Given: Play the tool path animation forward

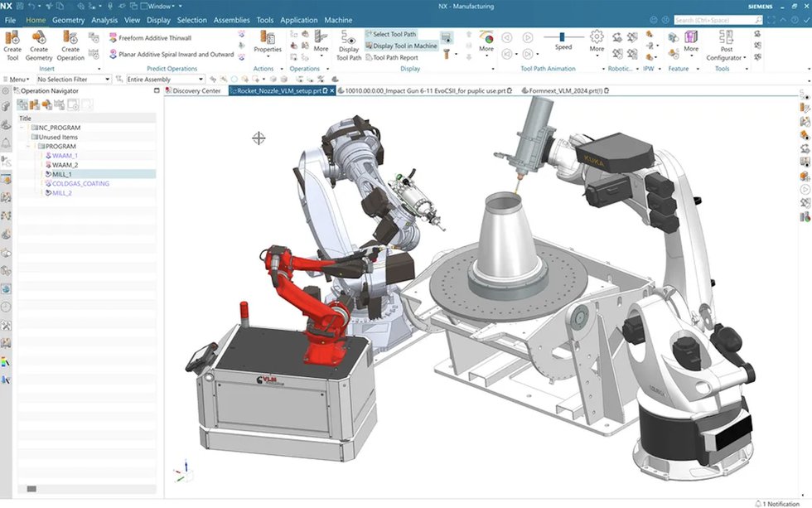Looking at the screenshot, I should (527, 38).
